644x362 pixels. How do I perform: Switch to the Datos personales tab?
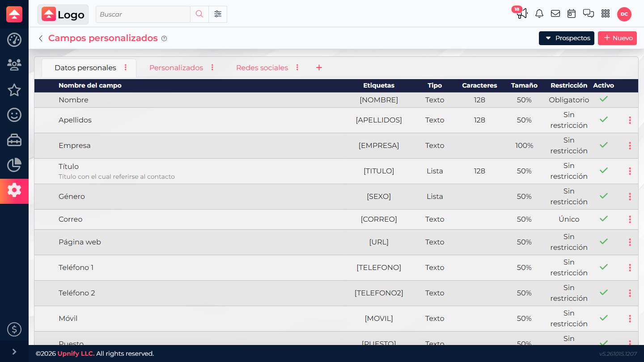(85, 68)
